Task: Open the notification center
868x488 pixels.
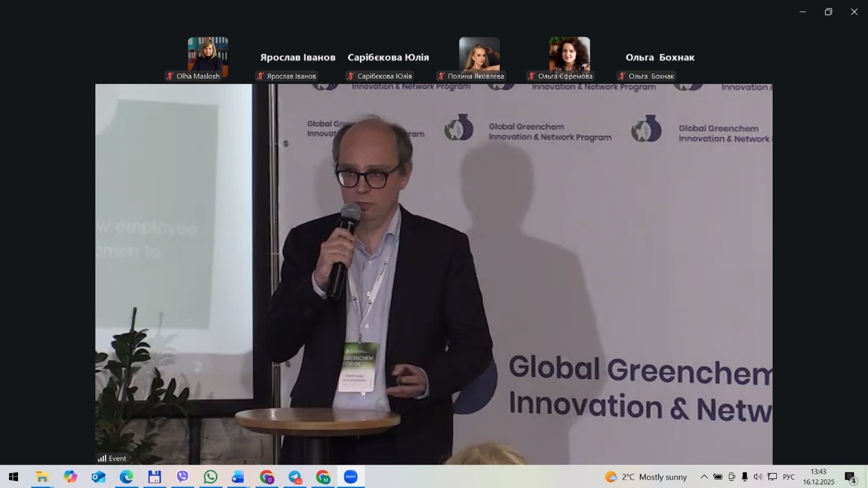Action: click(850, 477)
